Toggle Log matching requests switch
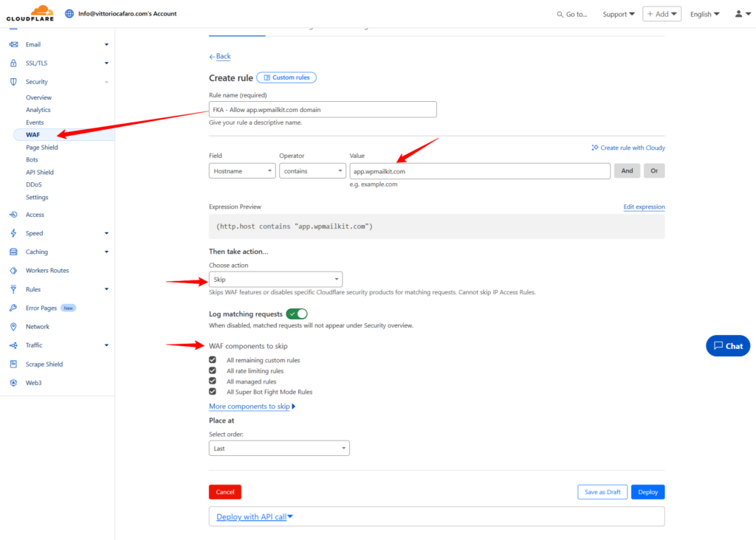 pyautogui.click(x=297, y=314)
